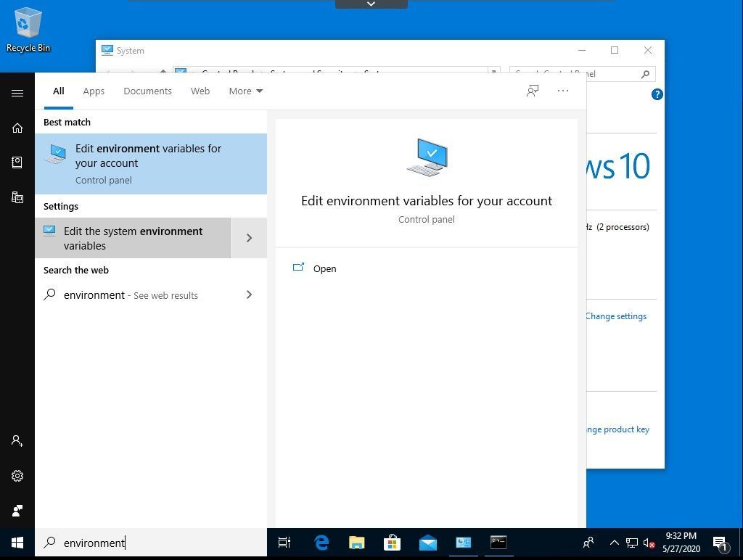Expand the hamburger menu in search sidebar
This screenshot has width=743, height=560.
17,93
